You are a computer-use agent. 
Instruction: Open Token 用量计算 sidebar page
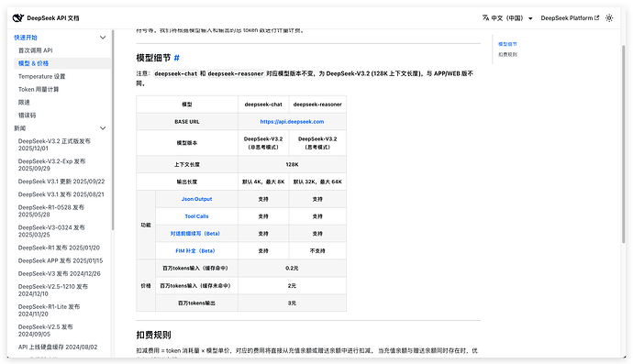tap(39, 89)
